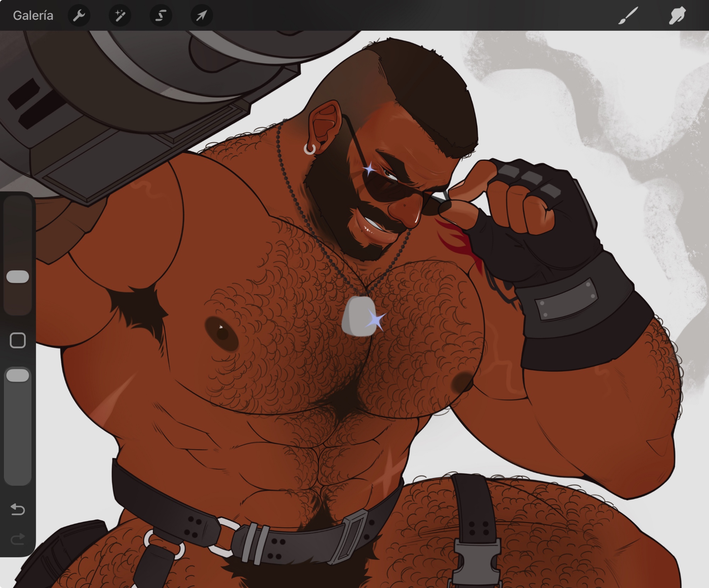
Task: Tap the sparkle on the sunglasses
Action: tap(370, 170)
